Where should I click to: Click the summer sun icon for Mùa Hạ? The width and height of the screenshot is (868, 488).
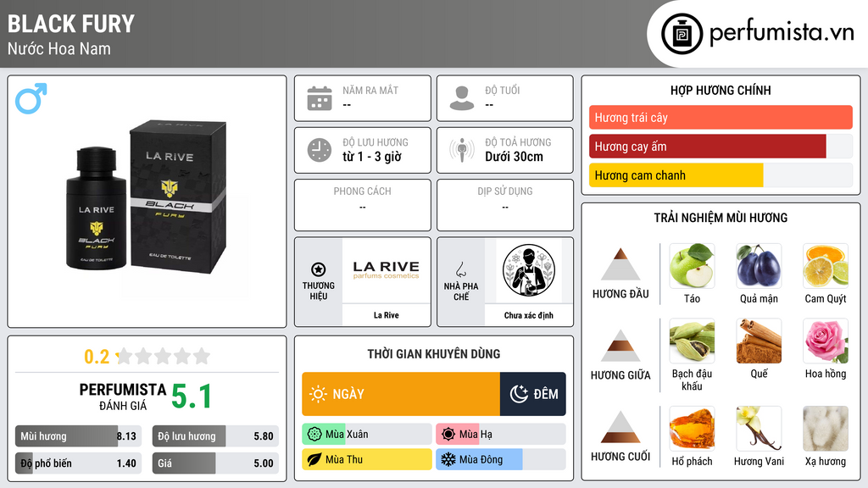[448, 435]
